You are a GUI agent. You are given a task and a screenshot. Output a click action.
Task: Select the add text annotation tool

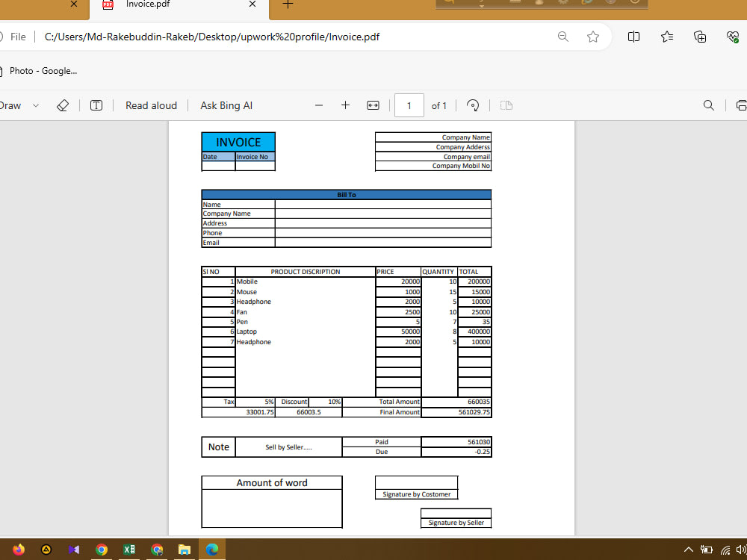click(96, 105)
